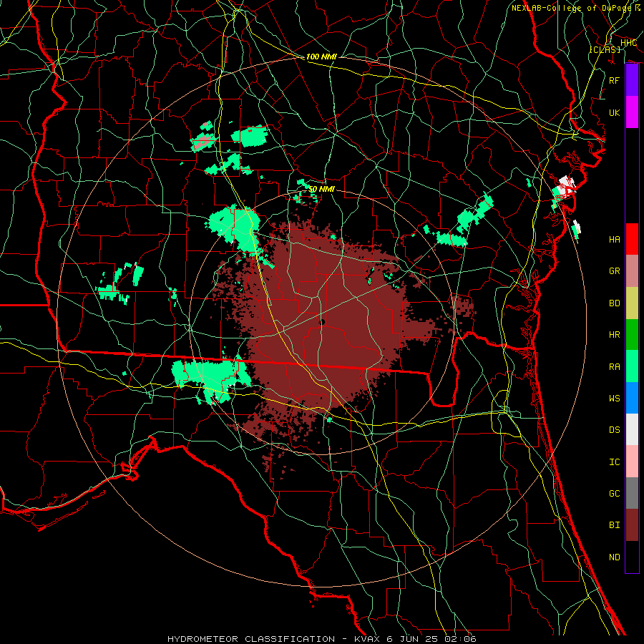Click the 'GC' legend label

point(615,494)
